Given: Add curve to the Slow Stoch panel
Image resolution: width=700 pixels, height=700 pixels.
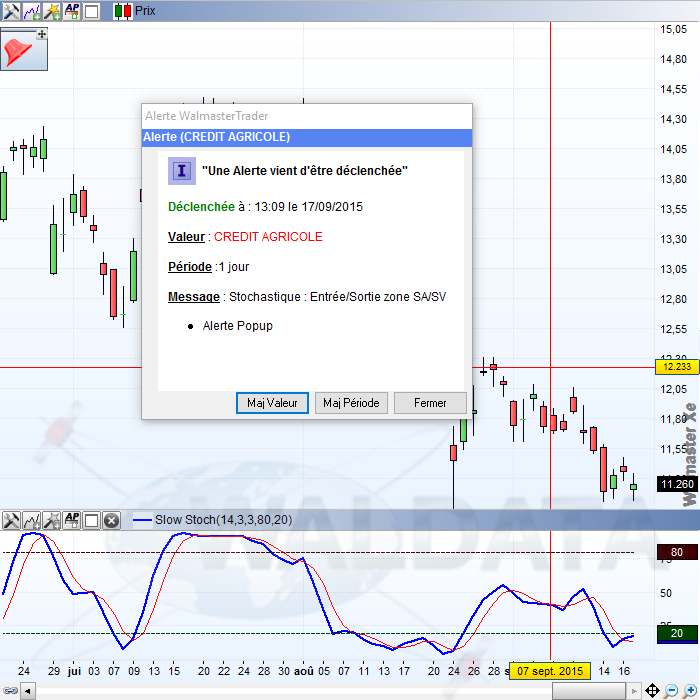Looking at the screenshot, I should tap(32, 521).
